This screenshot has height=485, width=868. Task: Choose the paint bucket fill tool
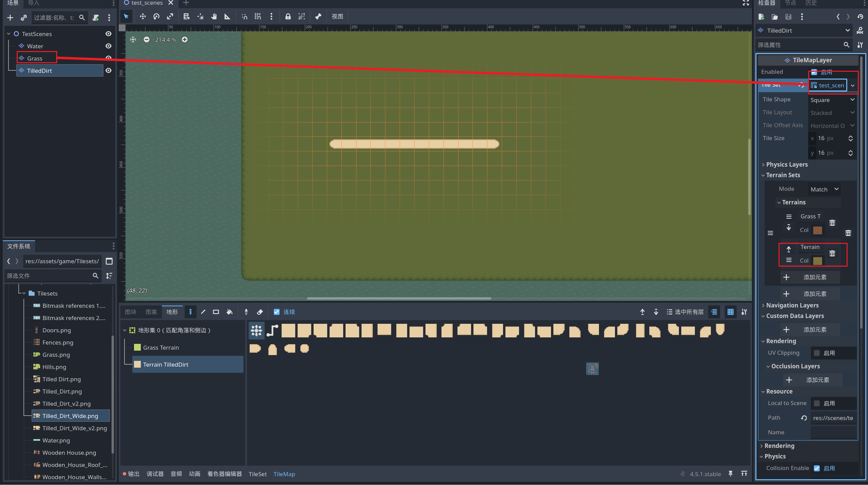pyautogui.click(x=230, y=312)
